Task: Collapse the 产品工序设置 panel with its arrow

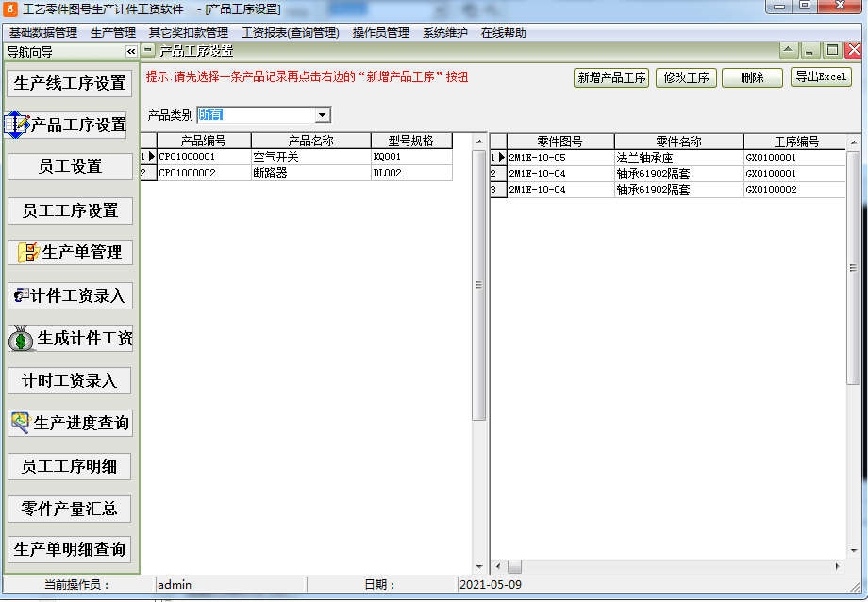Action: coord(786,51)
